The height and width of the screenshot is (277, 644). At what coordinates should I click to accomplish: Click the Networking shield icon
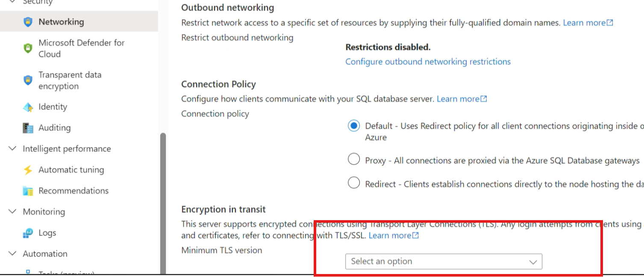click(28, 22)
